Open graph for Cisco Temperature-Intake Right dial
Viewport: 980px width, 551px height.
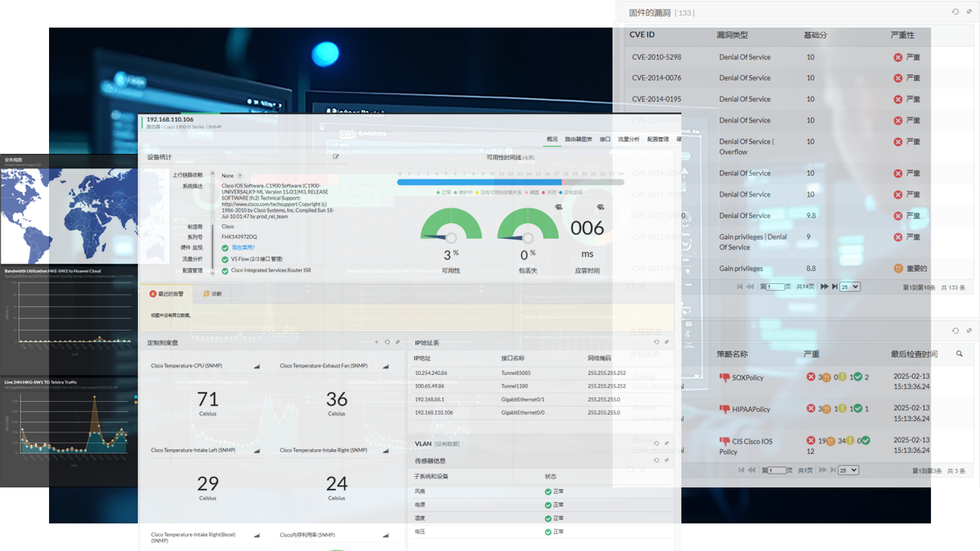point(385,451)
